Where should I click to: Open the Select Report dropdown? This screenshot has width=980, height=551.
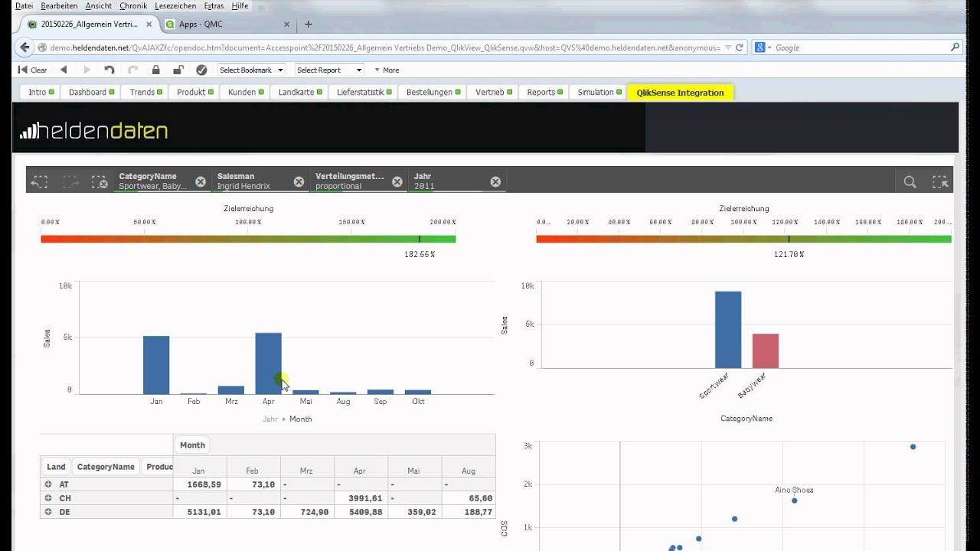(x=329, y=70)
